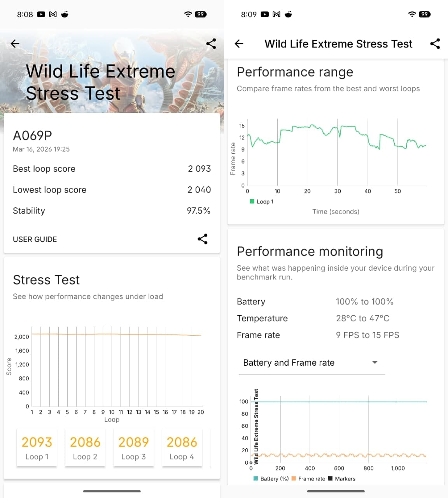Tap the Gmail notification icon in the right status bar

276,14
